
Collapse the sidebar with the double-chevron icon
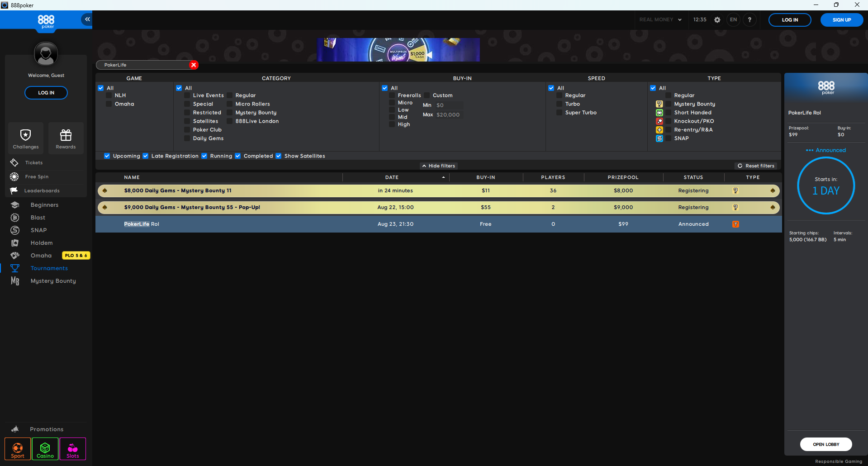[x=87, y=19]
